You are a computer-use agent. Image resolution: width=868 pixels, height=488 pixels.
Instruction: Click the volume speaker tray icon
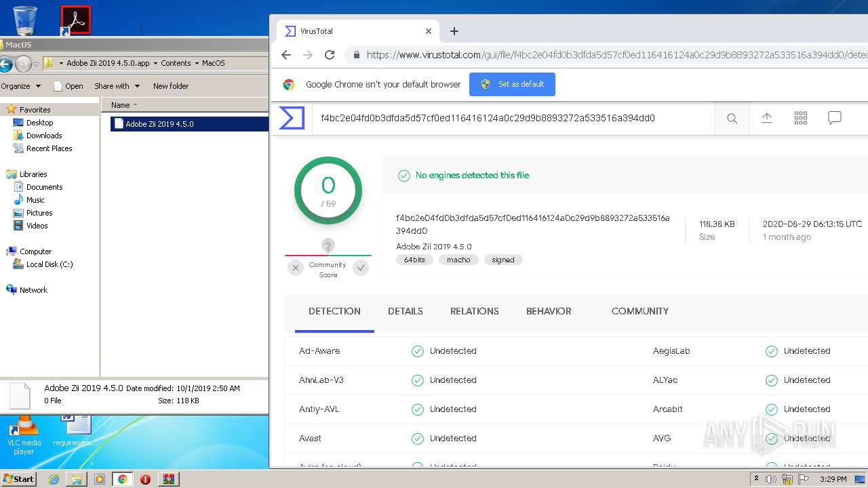coord(771,479)
